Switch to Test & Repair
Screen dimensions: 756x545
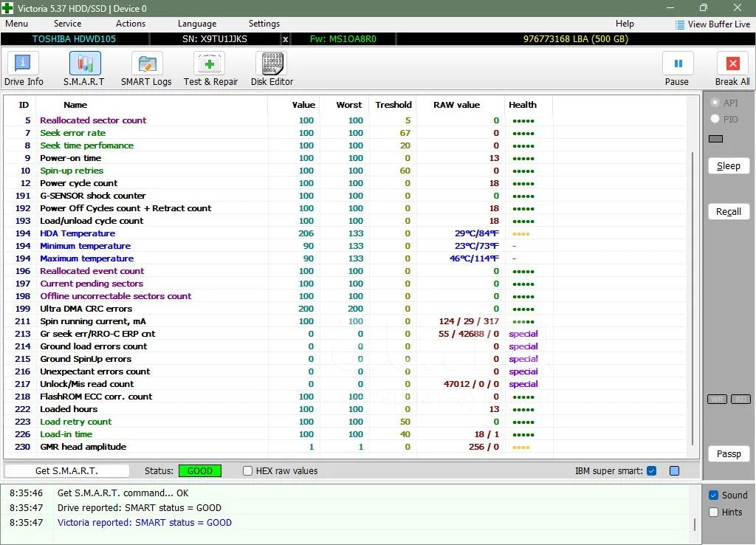(210, 69)
